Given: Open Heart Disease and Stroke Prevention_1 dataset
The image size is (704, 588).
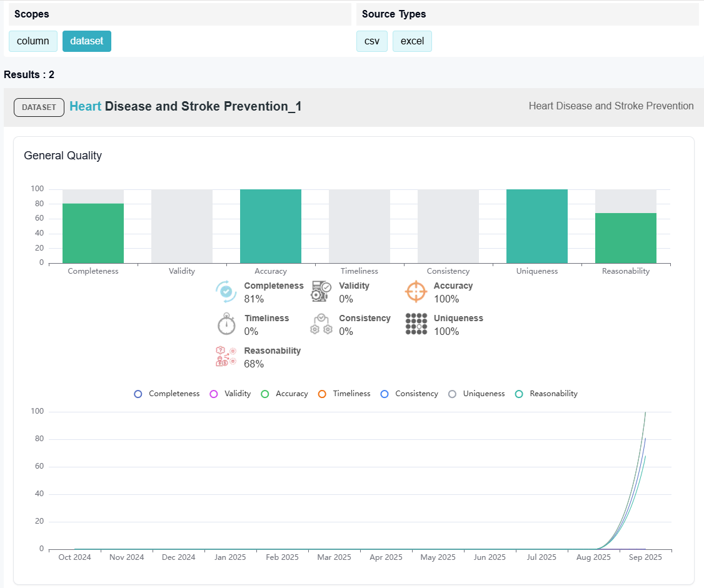Looking at the screenshot, I should pyautogui.click(x=186, y=107).
